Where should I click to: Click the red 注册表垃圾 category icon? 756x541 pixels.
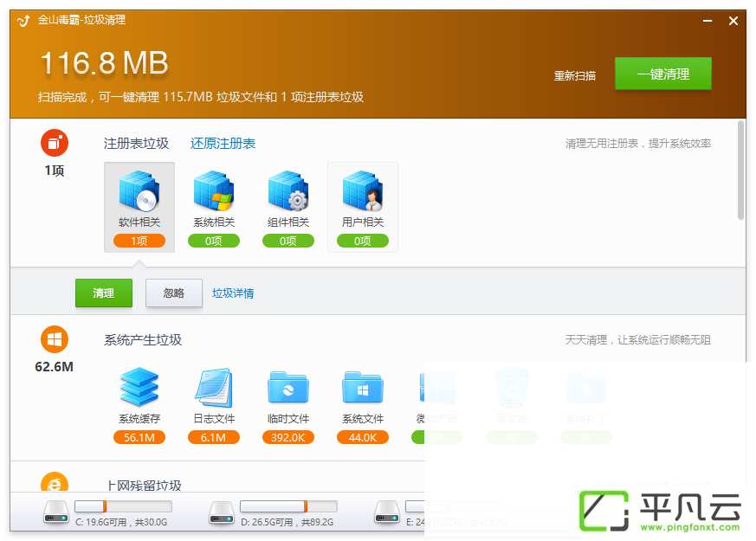point(55,143)
